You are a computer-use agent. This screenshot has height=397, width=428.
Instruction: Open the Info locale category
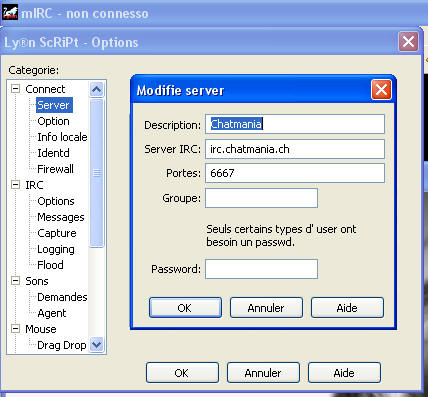point(62,137)
